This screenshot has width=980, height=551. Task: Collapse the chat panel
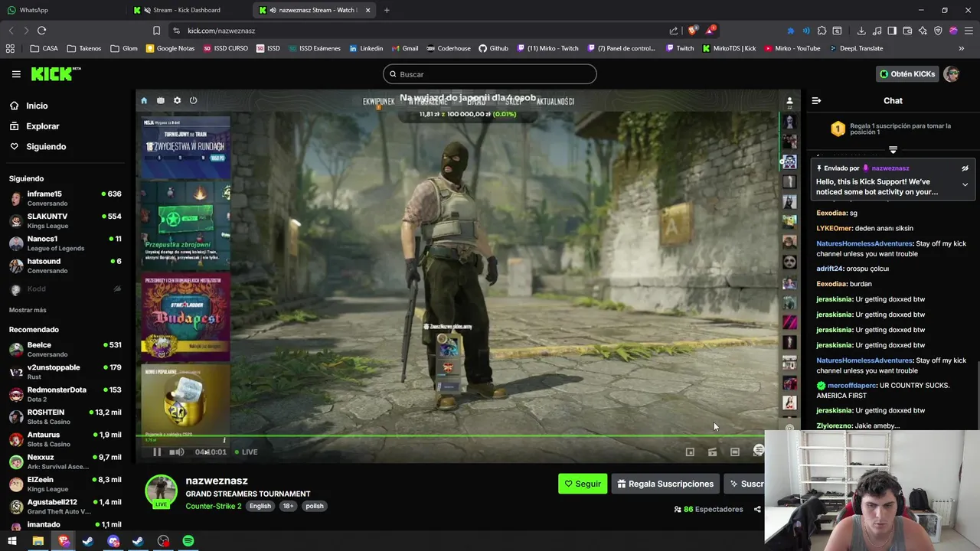(x=816, y=100)
